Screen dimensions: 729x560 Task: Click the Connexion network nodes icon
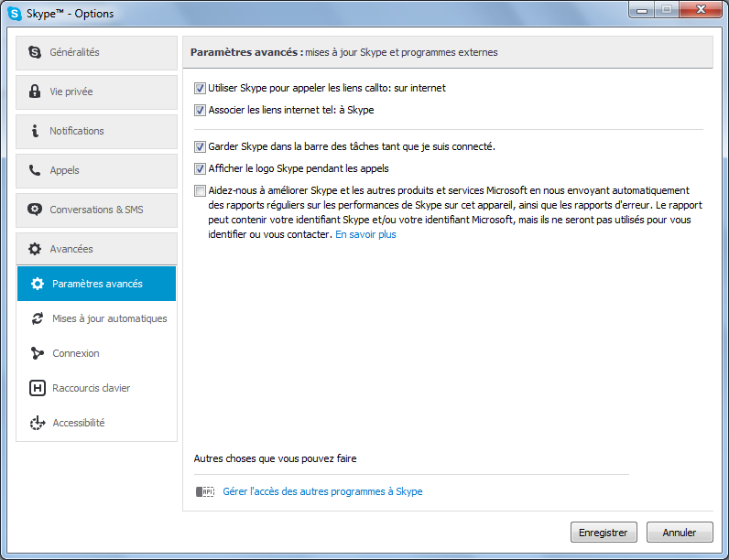[38, 353]
